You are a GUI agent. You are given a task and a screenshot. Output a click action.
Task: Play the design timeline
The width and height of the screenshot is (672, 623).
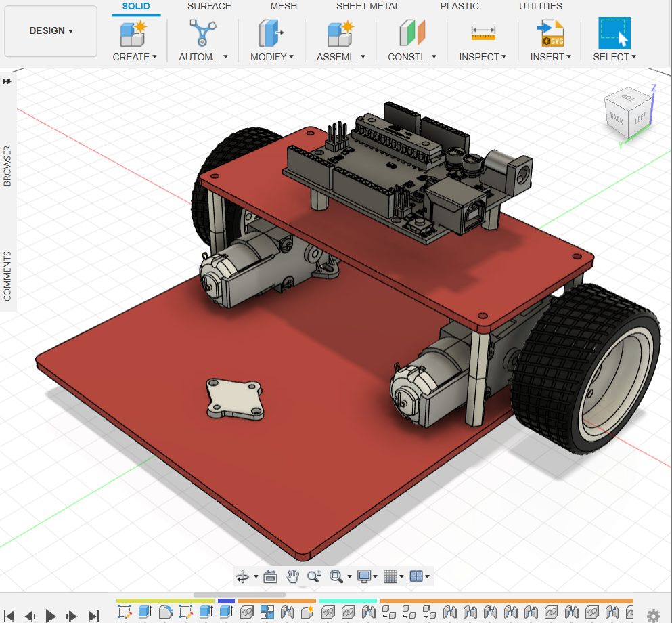50,616
